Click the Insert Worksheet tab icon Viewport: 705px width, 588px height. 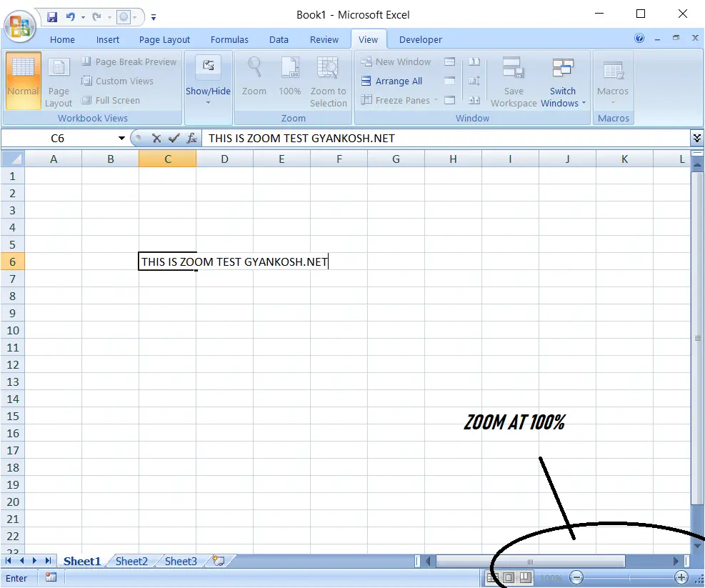[219, 561]
